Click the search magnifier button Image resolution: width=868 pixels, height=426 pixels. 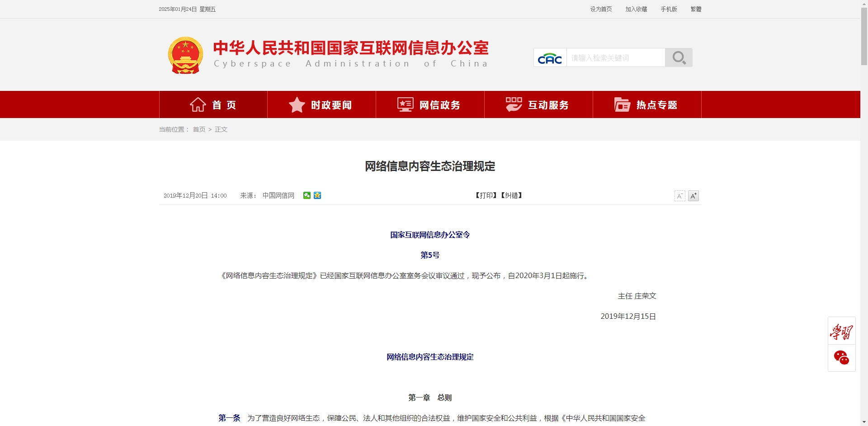tap(679, 57)
